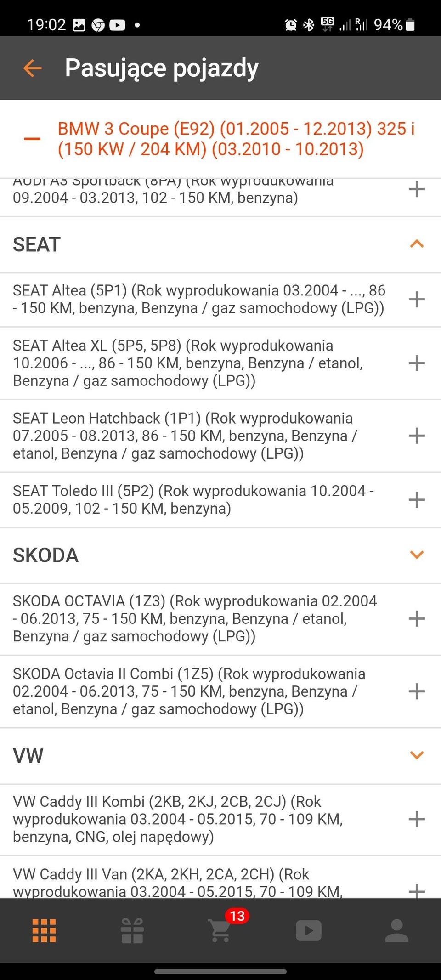Expand SKODA OCTAVIA (1Z3) plus icon
The height and width of the screenshot is (980, 441).
click(417, 618)
